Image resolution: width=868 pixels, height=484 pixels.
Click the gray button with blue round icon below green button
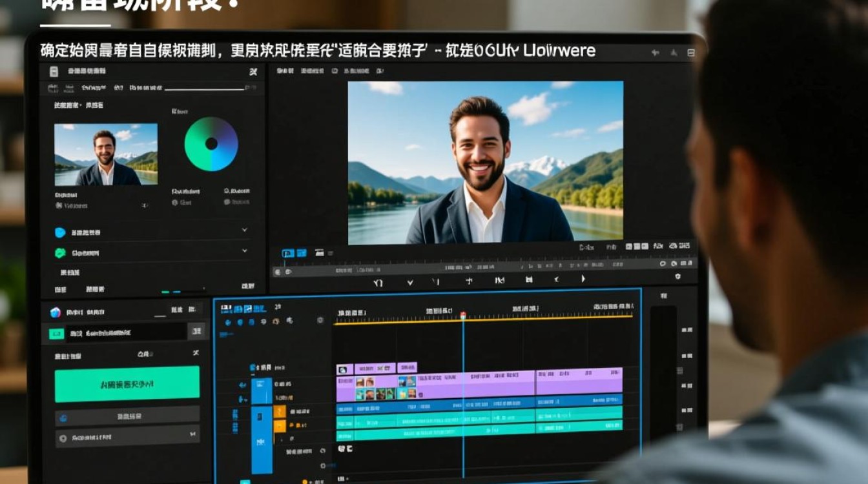pos(127,417)
